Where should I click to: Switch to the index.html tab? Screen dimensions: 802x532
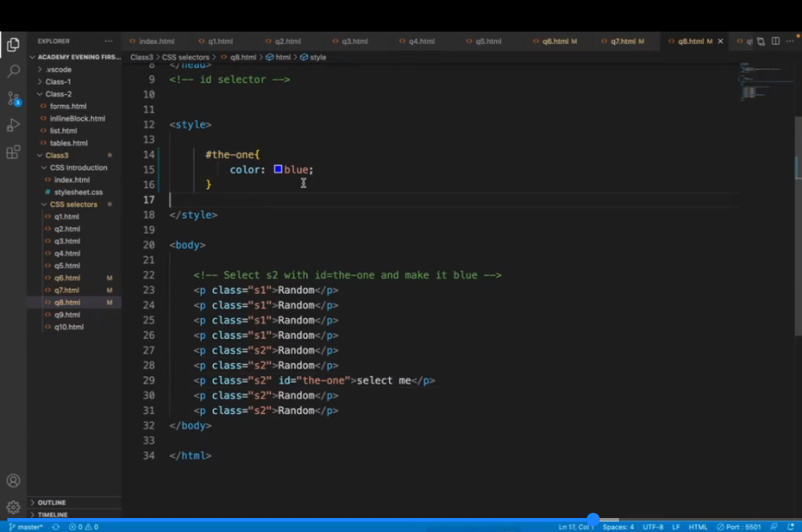[x=156, y=42]
